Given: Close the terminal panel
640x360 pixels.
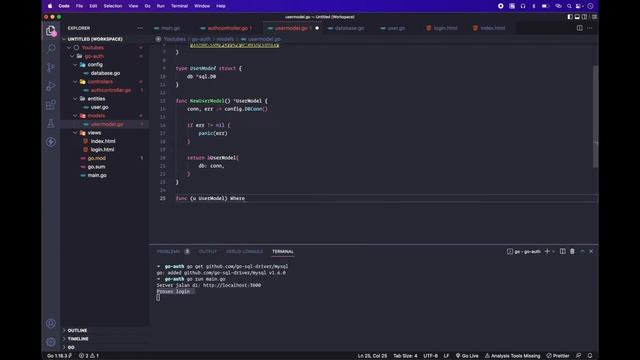Looking at the screenshot, I should [x=591, y=251].
